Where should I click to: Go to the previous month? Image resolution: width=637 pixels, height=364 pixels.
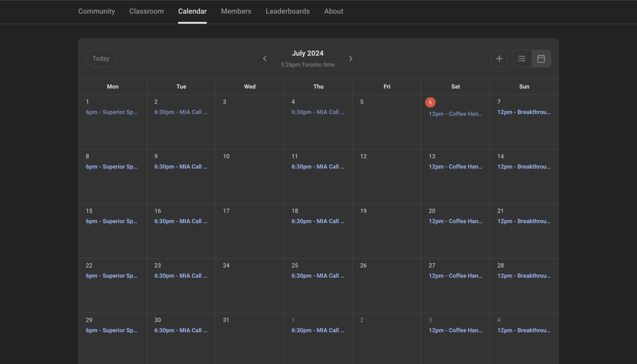265,59
